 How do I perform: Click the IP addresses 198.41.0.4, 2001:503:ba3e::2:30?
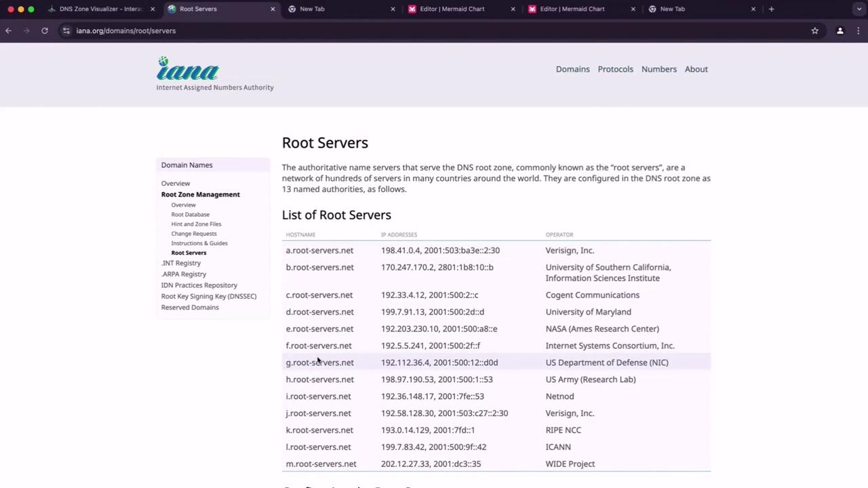pos(441,251)
